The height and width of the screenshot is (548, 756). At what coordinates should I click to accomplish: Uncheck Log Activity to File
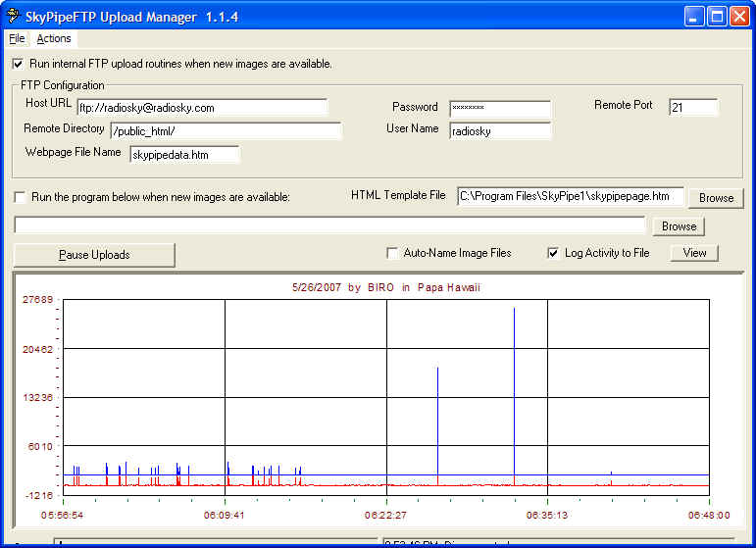coord(554,253)
